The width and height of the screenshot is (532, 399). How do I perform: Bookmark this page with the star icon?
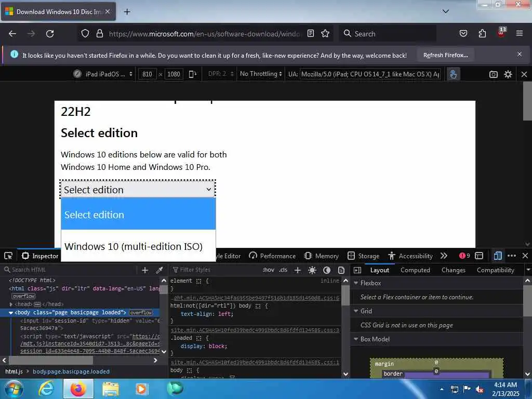click(325, 34)
